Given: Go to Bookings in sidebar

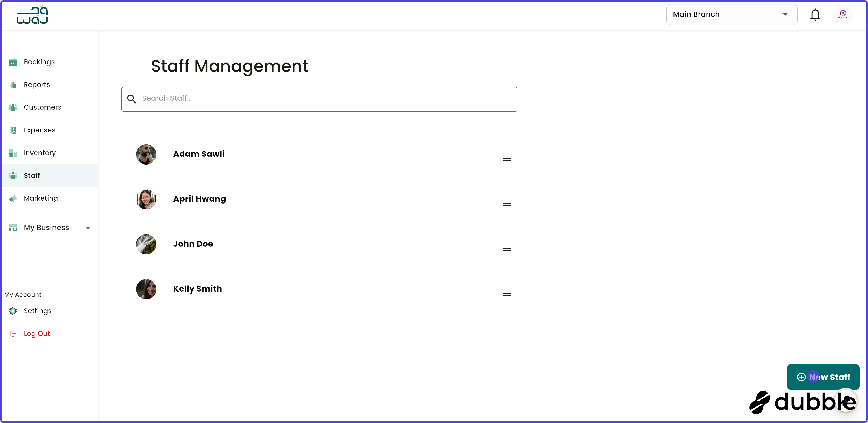Looking at the screenshot, I should (39, 62).
